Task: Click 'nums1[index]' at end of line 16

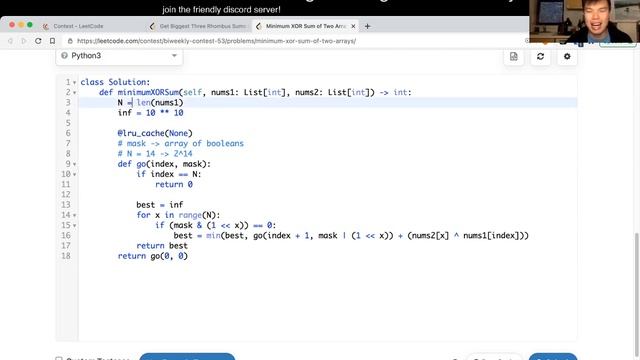Action: [491, 235]
